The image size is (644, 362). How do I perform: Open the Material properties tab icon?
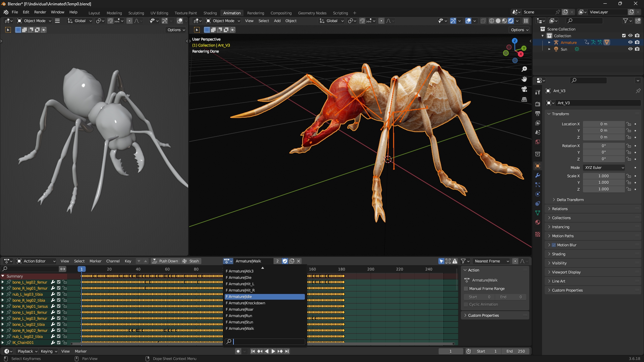coord(538,222)
